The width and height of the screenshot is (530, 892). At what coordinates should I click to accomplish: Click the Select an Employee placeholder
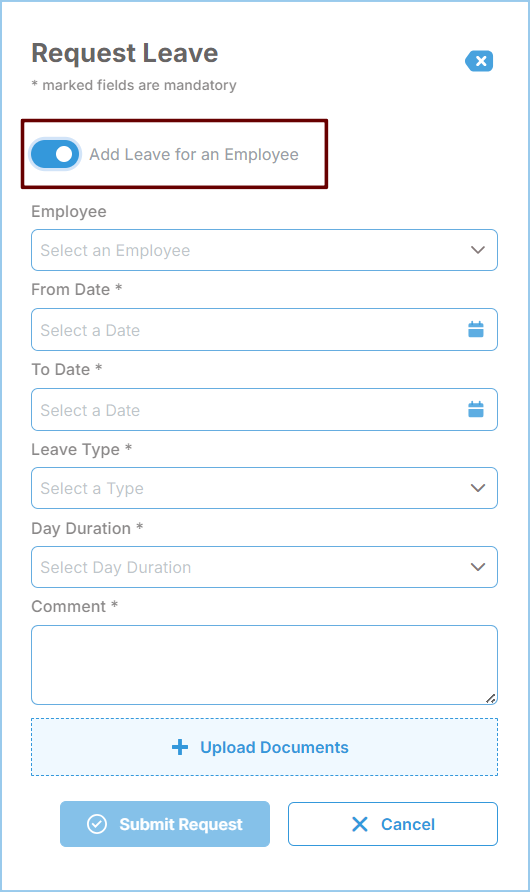tap(115, 250)
